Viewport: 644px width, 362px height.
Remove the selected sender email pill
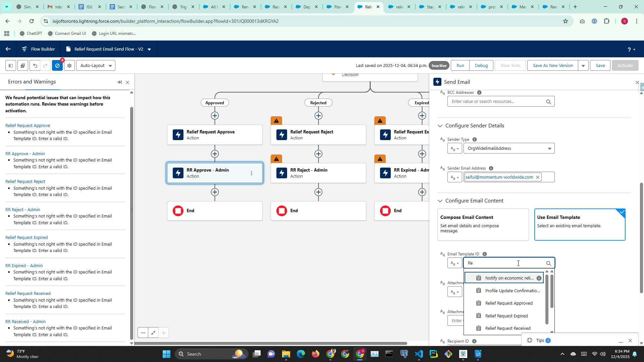coord(537,177)
